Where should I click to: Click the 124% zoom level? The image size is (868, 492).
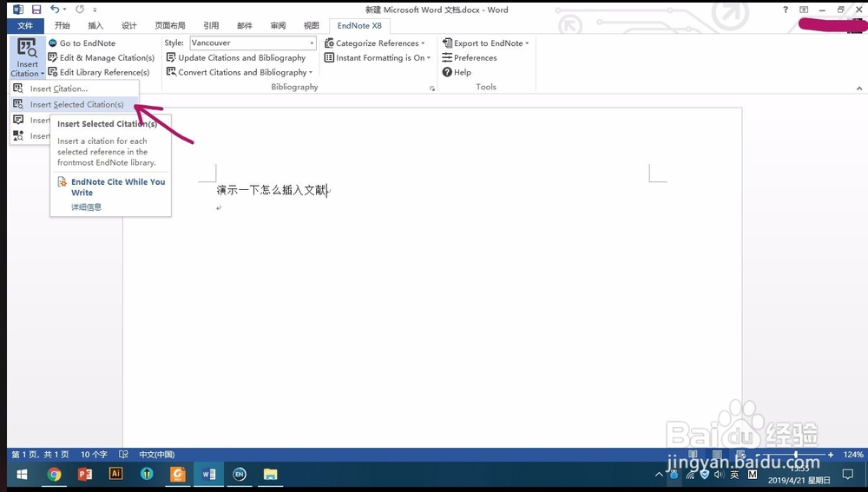click(x=853, y=455)
